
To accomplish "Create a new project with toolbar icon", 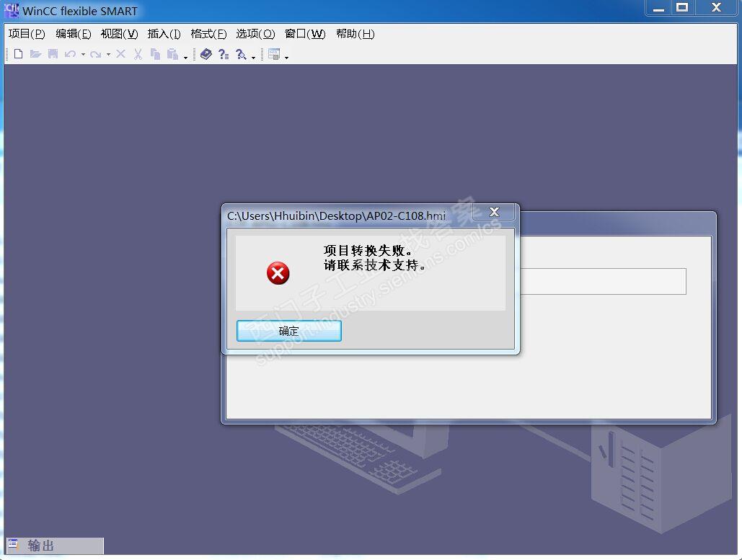I will tap(18, 54).
